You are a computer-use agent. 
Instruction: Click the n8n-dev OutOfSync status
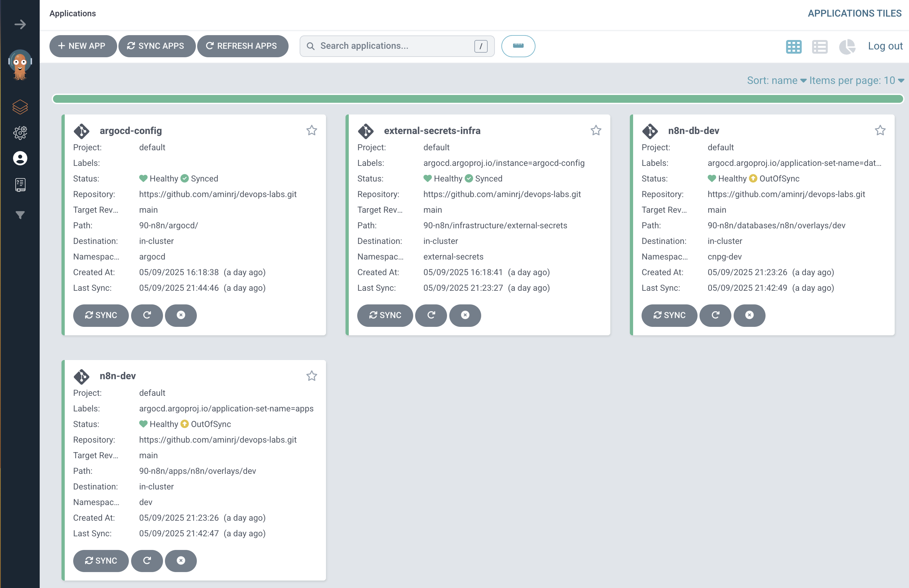point(206,424)
